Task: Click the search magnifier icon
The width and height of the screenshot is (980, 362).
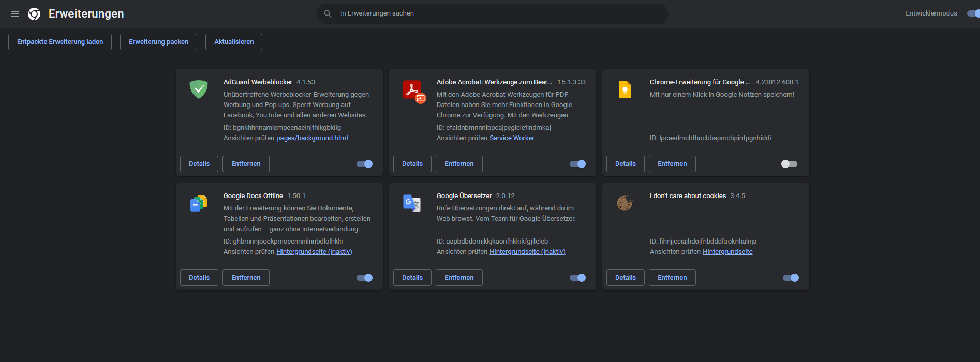Action: coord(328,14)
